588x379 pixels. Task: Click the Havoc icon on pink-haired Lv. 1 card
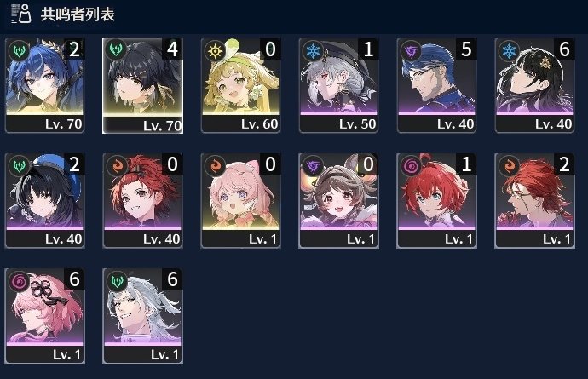point(19,281)
